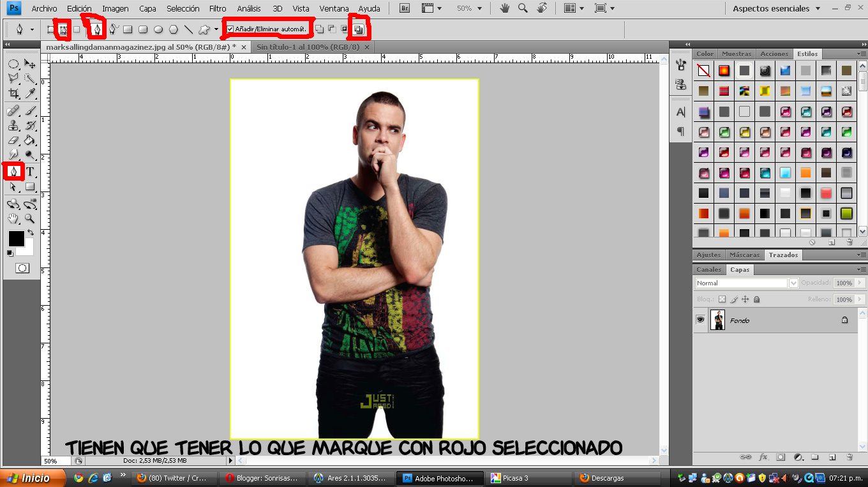Select the Horizontal Type tool
868x487 pixels.
coord(30,171)
